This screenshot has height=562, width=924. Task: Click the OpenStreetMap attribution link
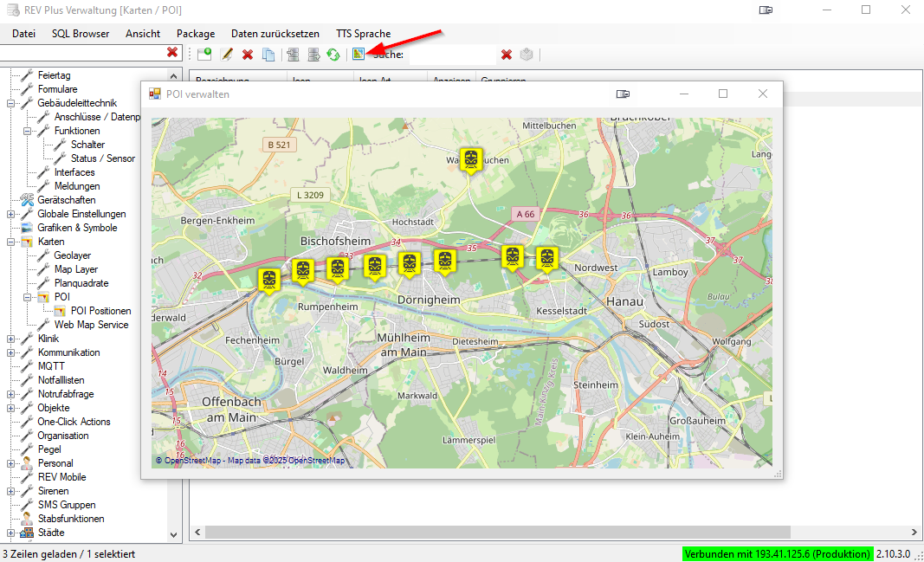188,461
